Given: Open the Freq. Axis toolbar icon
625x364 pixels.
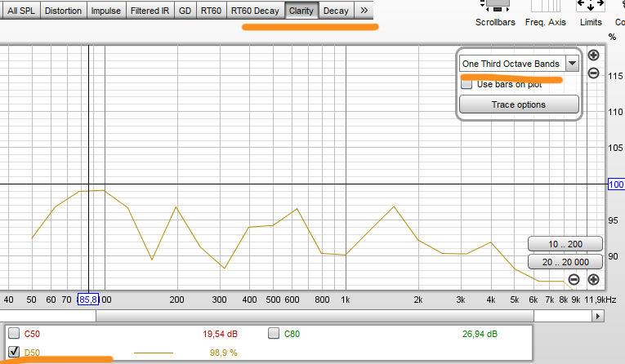Looking at the screenshot, I should click(545, 13).
